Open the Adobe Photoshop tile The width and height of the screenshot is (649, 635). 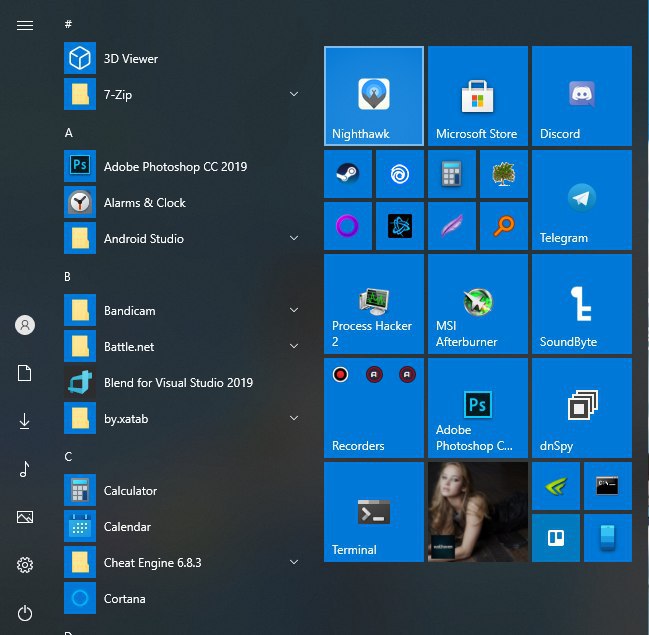(478, 408)
